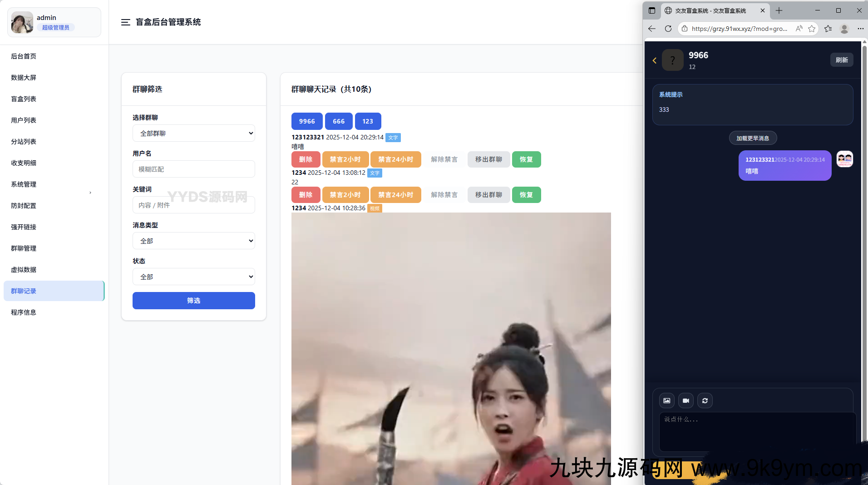The image size is (868, 485).
Task: Reload the page in browser toolbar
Action: click(668, 29)
